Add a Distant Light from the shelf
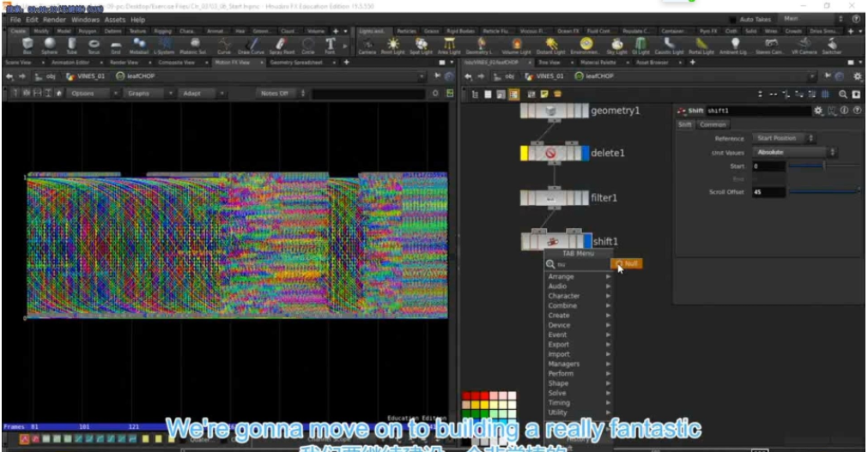 click(550, 45)
